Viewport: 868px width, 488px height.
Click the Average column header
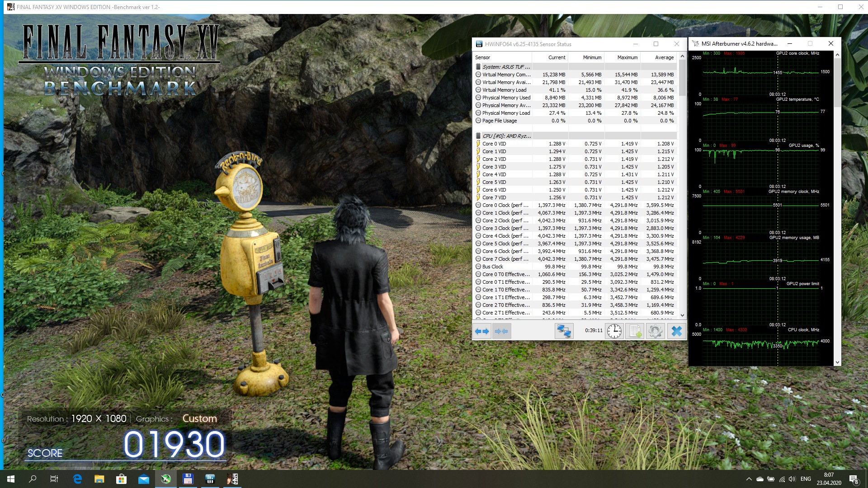point(664,57)
